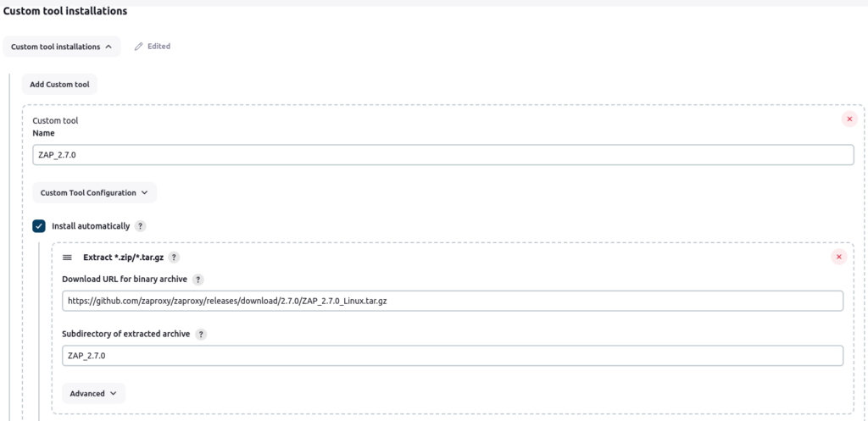Click the Download URL text field

coord(452,302)
